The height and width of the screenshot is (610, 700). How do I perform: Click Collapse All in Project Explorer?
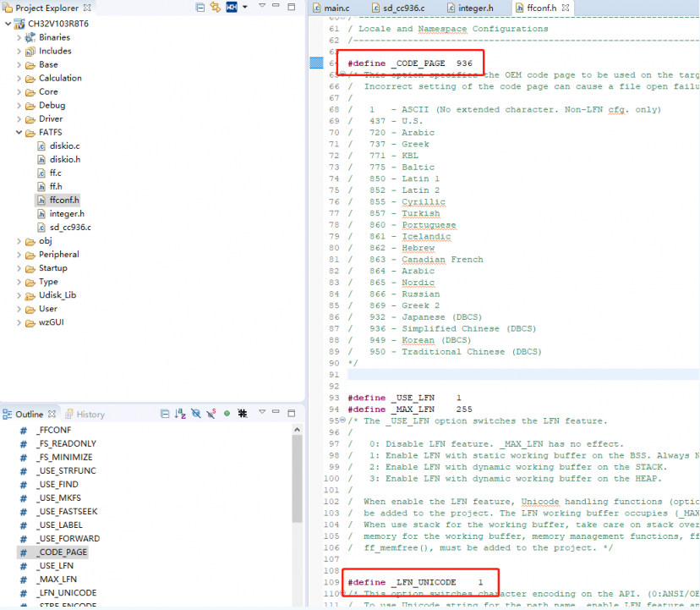[x=200, y=8]
